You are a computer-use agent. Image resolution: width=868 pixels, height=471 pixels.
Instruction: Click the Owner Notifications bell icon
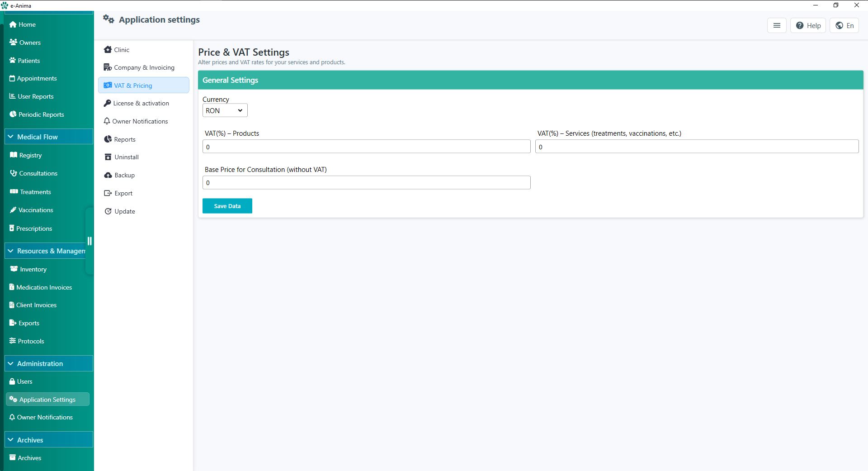coord(107,121)
